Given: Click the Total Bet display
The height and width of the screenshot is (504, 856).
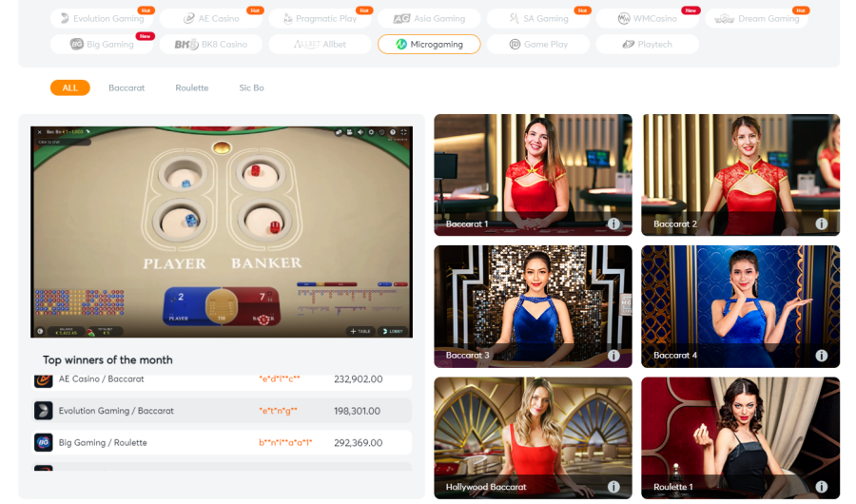Looking at the screenshot, I should 106,332.
